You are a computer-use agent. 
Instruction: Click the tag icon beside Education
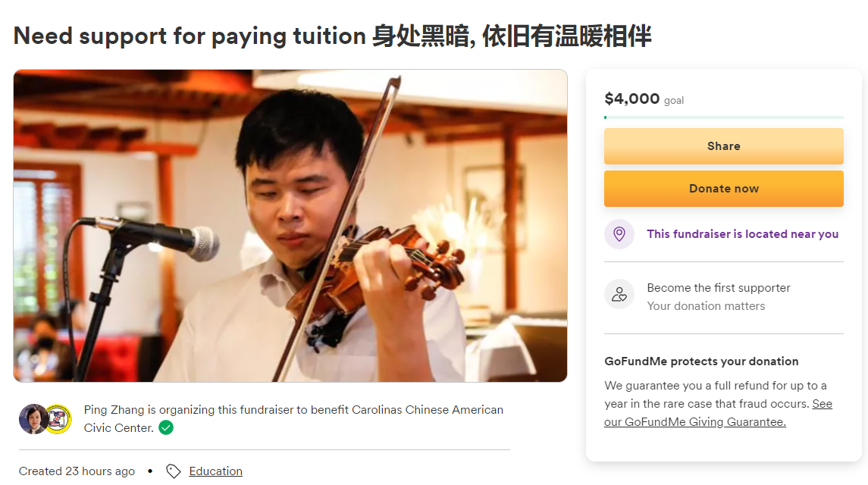tap(174, 471)
